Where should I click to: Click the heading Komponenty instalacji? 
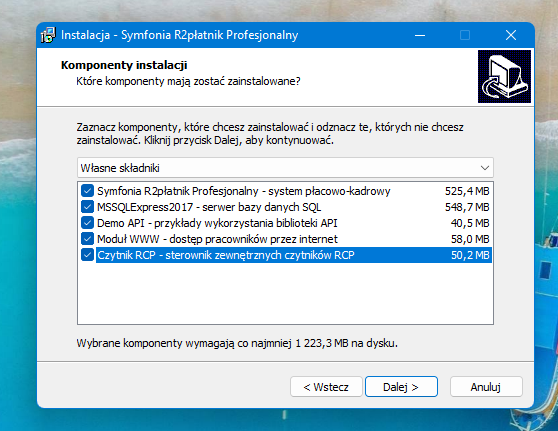[x=124, y=65]
